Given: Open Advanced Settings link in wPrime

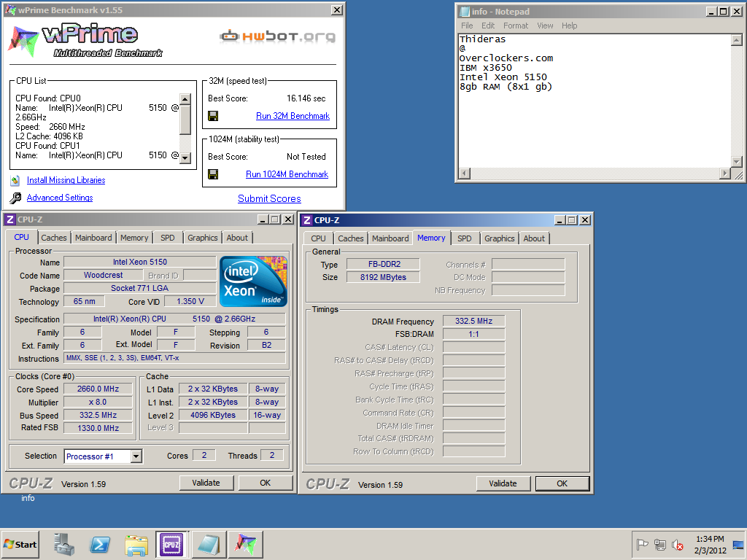Looking at the screenshot, I should (x=60, y=198).
